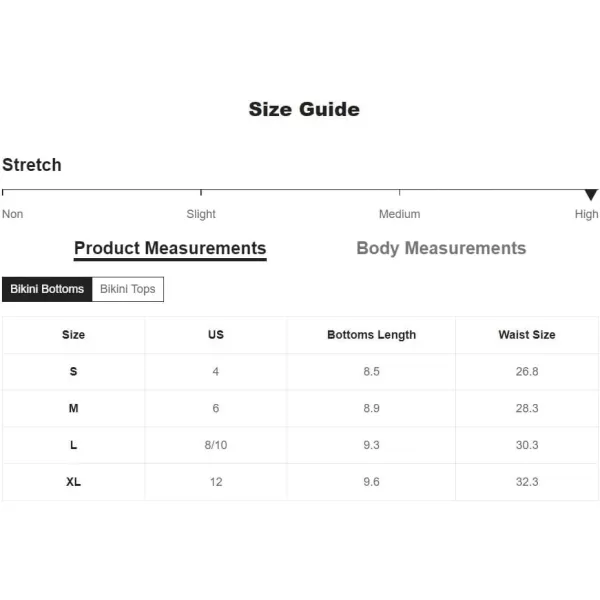This screenshot has width=600, height=600.
Task: Click the Waist Size column header
Action: click(527, 335)
